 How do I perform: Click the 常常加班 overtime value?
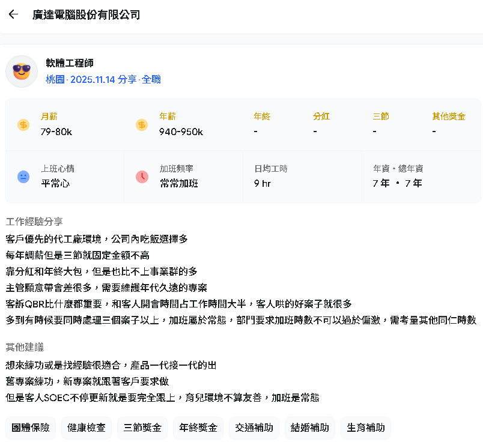179,184
